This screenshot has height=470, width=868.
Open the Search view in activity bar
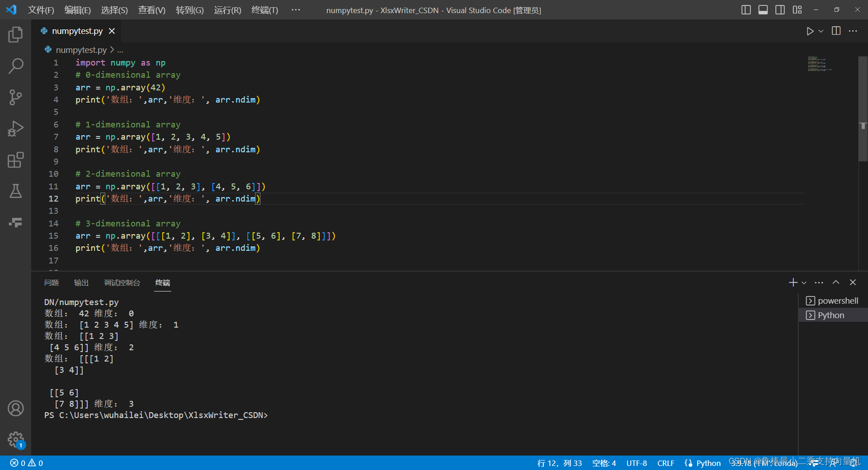15,66
